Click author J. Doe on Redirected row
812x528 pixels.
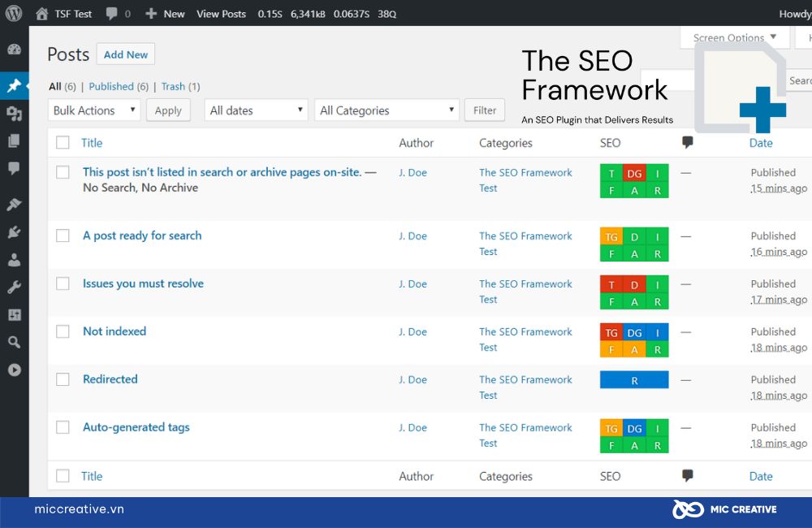tap(412, 380)
